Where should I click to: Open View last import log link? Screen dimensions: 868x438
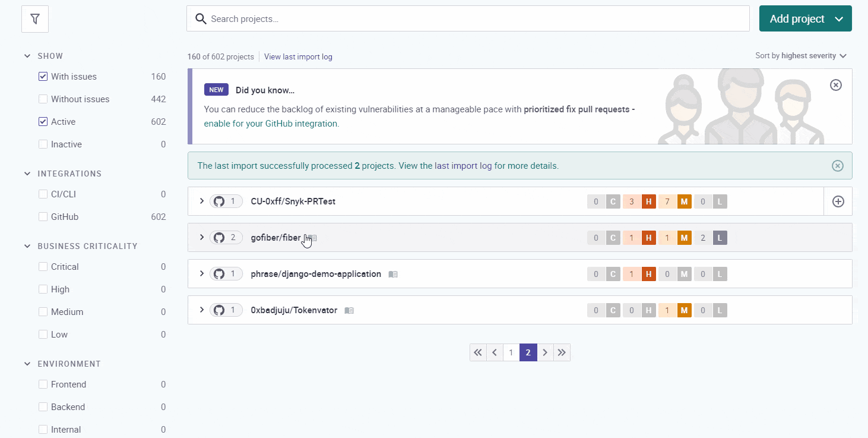(298, 57)
